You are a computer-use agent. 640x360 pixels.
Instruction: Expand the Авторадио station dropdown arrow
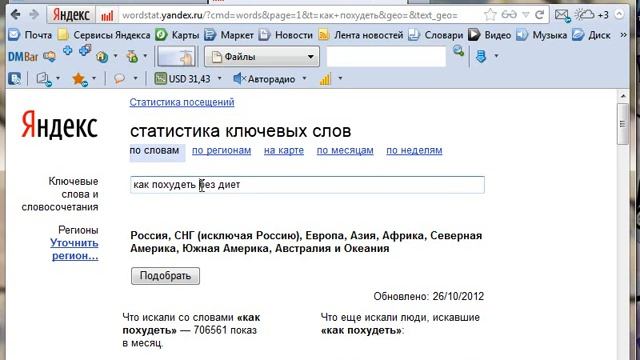click(x=304, y=78)
